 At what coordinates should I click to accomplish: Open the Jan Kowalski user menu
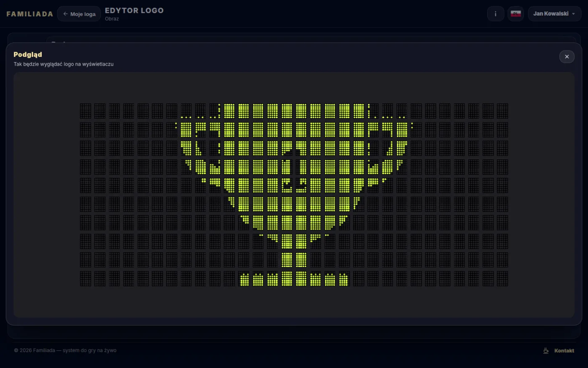point(554,14)
